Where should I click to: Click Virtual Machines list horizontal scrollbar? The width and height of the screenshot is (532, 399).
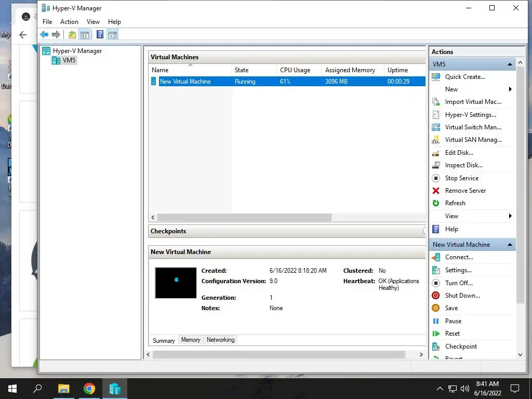coord(244,218)
